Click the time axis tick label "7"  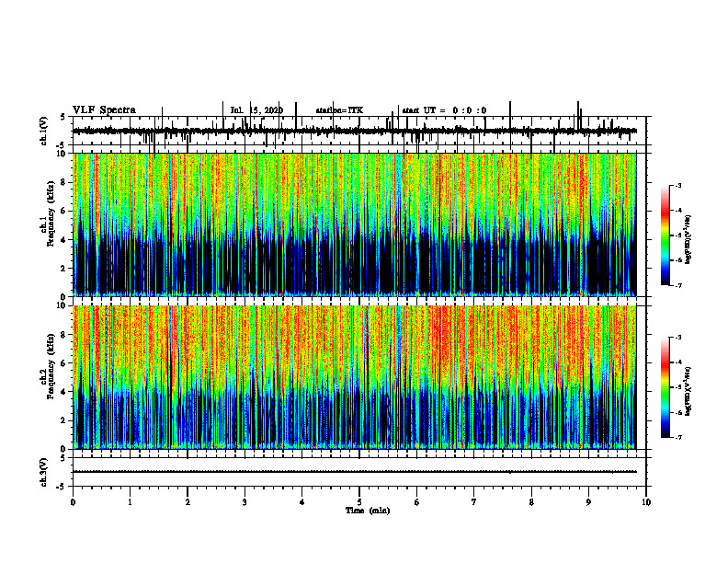click(474, 502)
